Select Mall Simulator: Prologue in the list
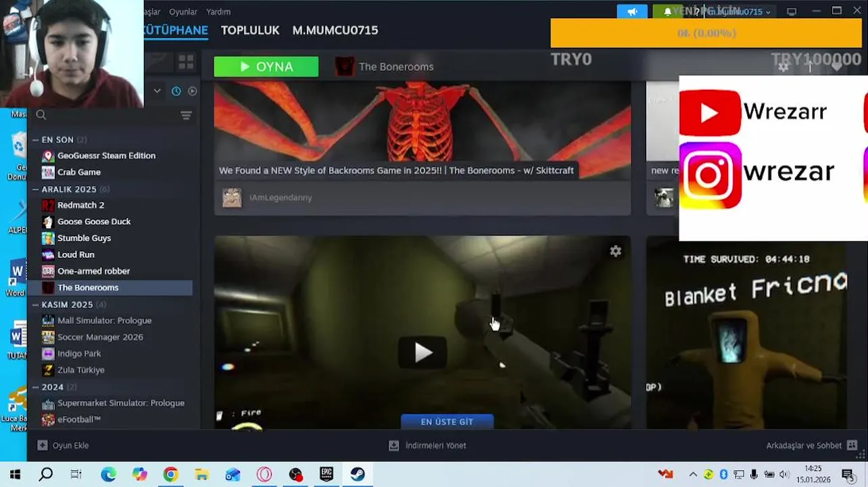The height and width of the screenshot is (487, 868). (104, 321)
